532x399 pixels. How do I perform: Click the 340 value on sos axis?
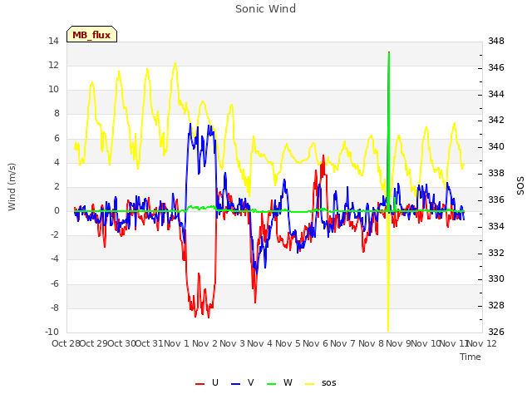point(496,147)
